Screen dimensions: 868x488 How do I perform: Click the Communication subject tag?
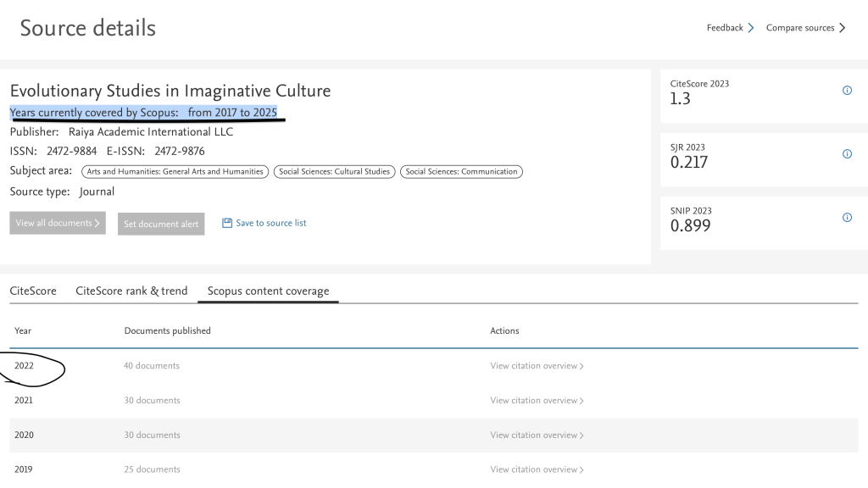click(461, 172)
